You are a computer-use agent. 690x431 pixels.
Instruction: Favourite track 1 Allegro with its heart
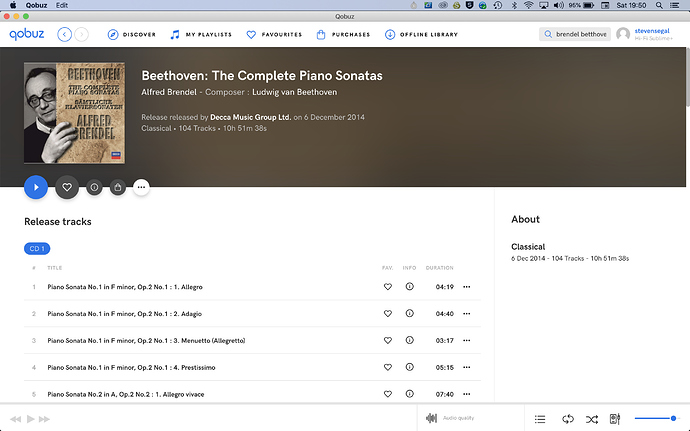[388, 287]
